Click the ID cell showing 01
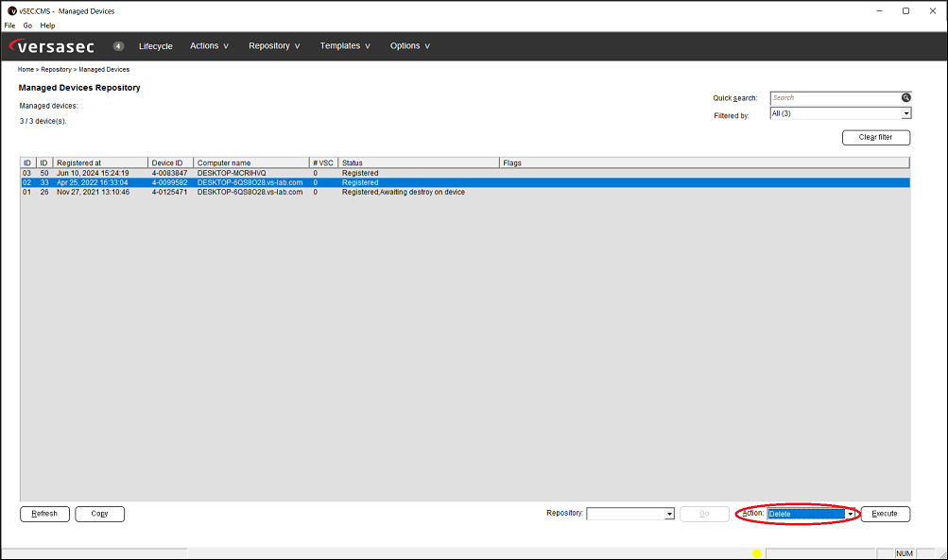 [x=26, y=192]
